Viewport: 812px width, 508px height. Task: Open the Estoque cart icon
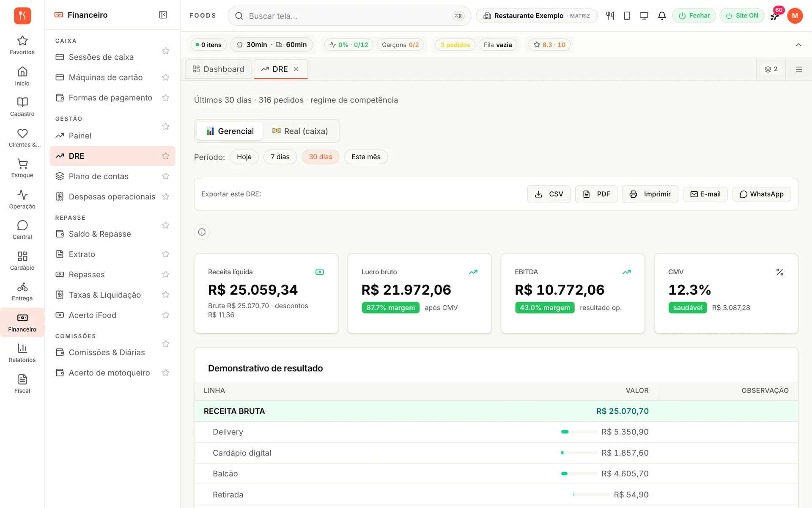pyautogui.click(x=22, y=168)
